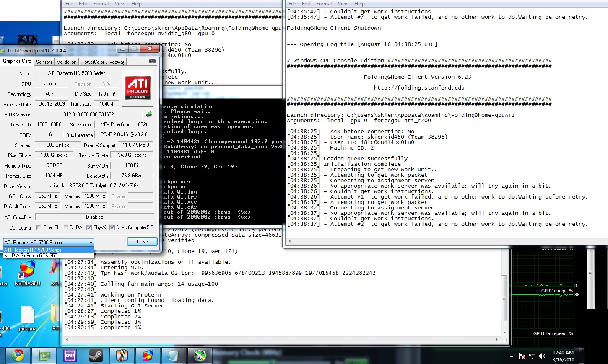Open Steam from the taskbar
Image resolution: width=608 pixels, height=364 pixels.
click(96, 356)
